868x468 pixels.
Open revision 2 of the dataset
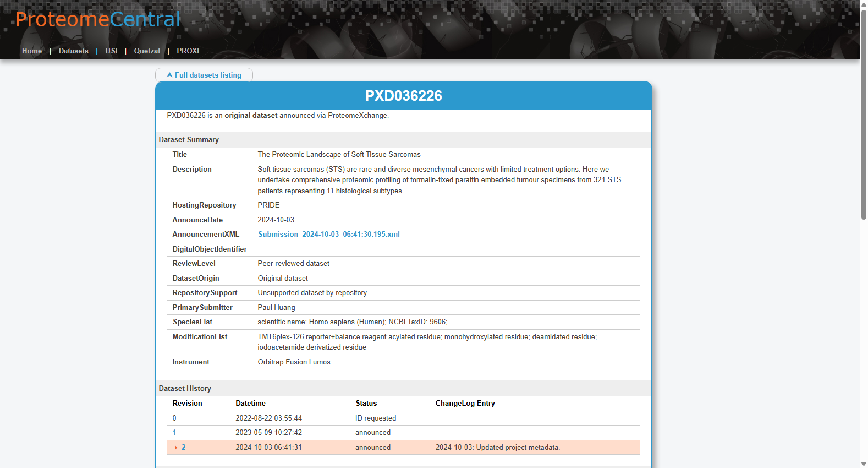click(184, 447)
